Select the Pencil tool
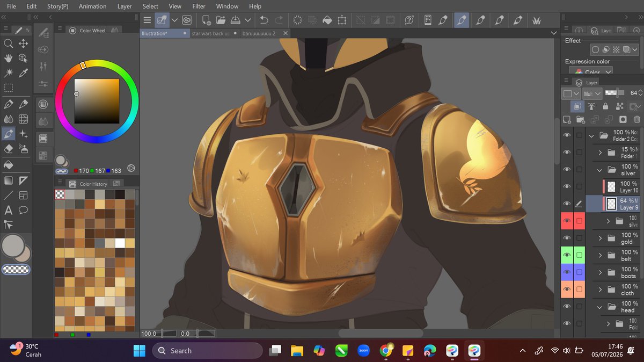 pos(23,104)
